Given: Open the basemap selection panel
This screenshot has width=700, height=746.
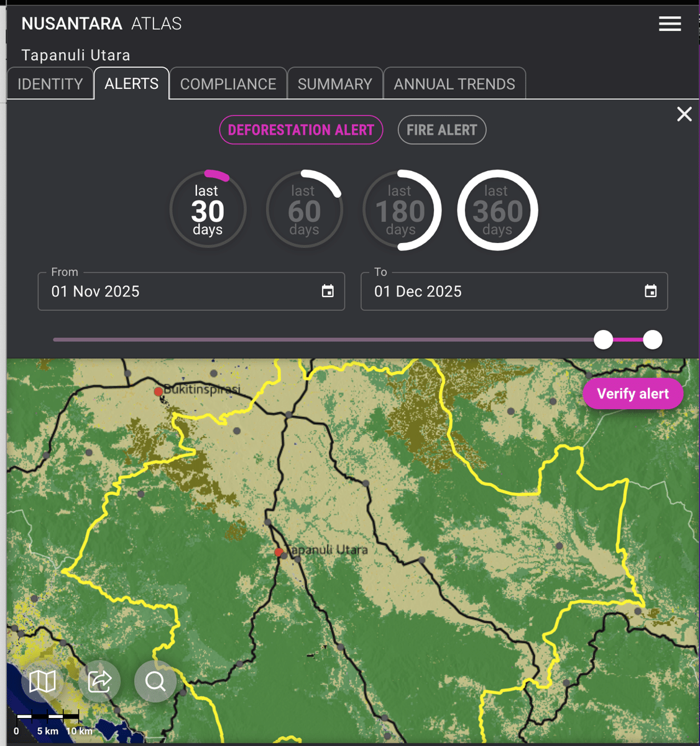Looking at the screenshot, I should [x=42, y=681].
